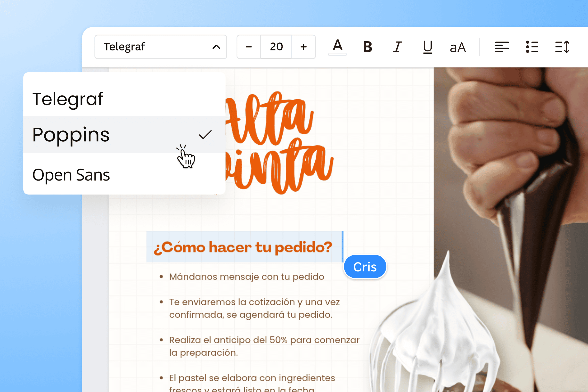Change text alignment
The width and height of the screenshot is (588, 392).
click(502, 47)
